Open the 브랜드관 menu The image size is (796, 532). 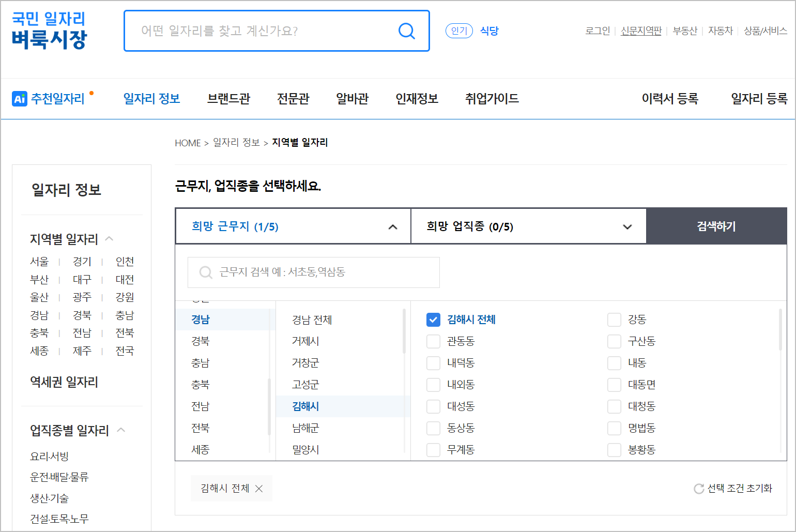pyautogui.click(x=228, y=99)
